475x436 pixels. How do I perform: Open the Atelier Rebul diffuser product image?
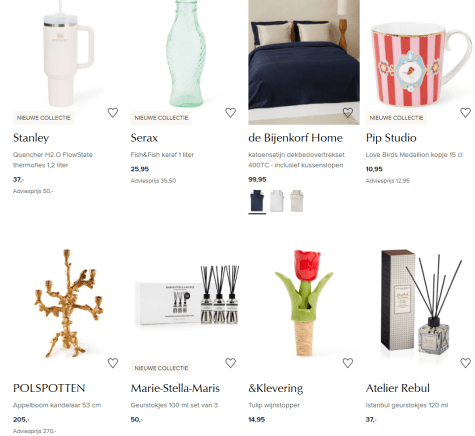pyautogui.click(x=421, y=301)
